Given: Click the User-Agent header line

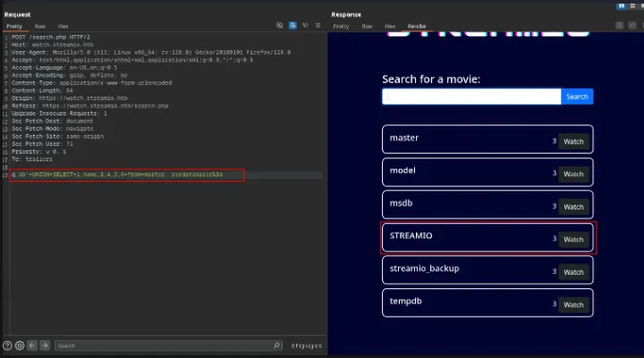Looking at the screenshot, I should point(151,52).
